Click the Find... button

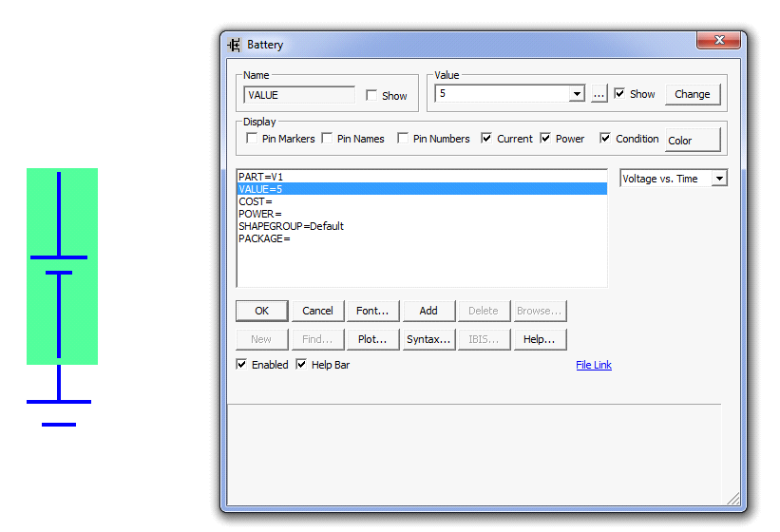click(318, 339)
